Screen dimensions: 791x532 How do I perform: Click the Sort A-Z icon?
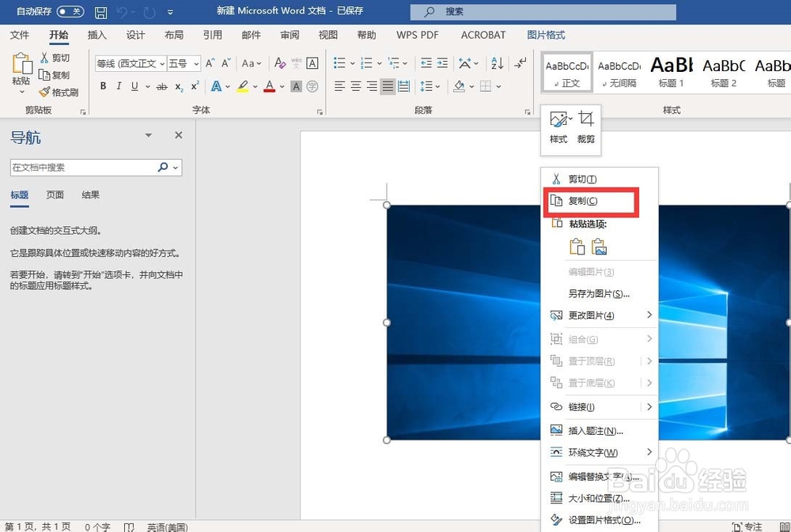(497, 63)
